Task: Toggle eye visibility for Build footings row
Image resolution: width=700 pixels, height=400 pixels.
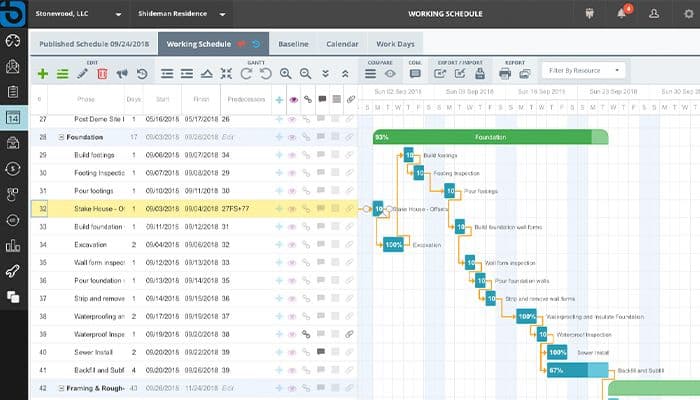Action: (293, 155)
